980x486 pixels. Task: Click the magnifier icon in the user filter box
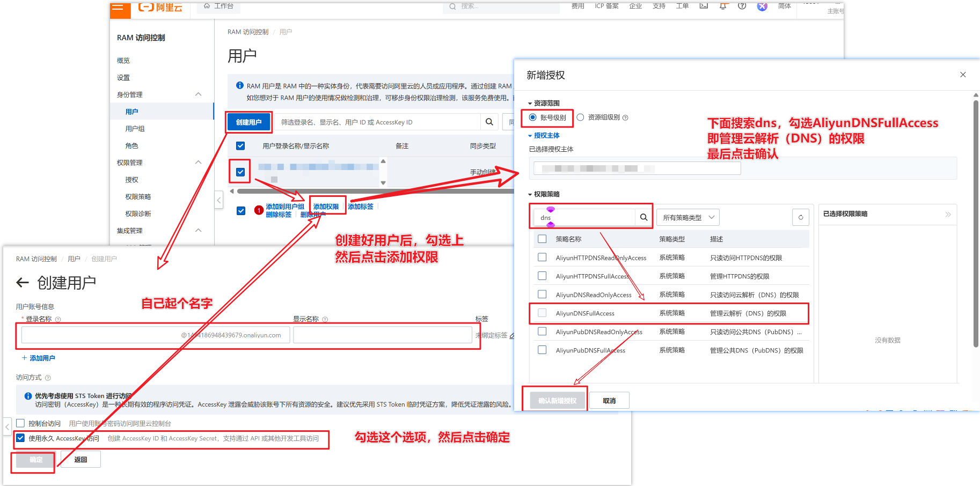pos(489,122)
